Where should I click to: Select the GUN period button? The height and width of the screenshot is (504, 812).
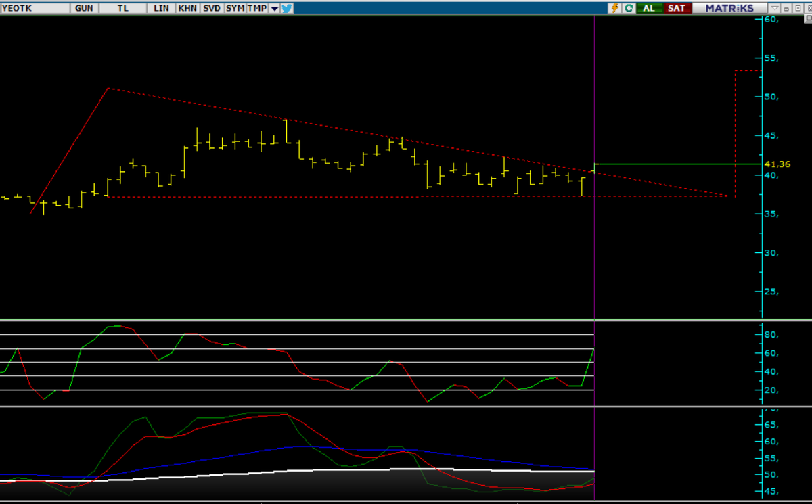click(x=85, y=8)
